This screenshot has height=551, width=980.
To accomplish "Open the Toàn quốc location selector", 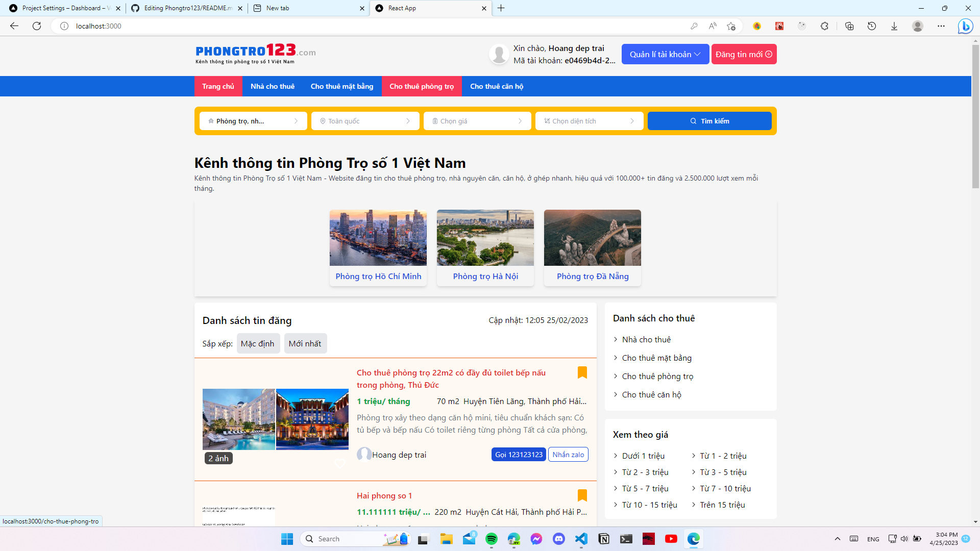I will [x=365, y=121].
